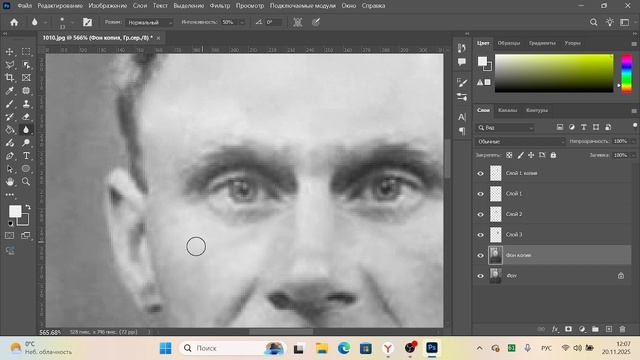Select the Object Selection tool
This screenshot has height=360, width=640.
pos(26,65)
